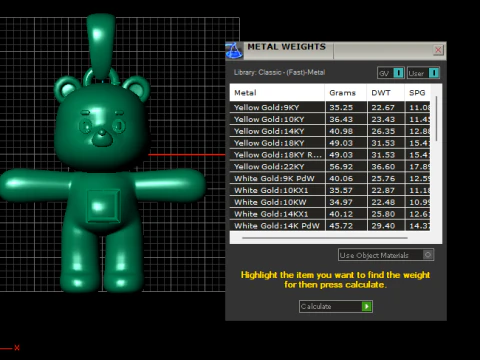Toggle the User library switch
480x360 pixels.
pyautogui.click(x=433, y=73)
